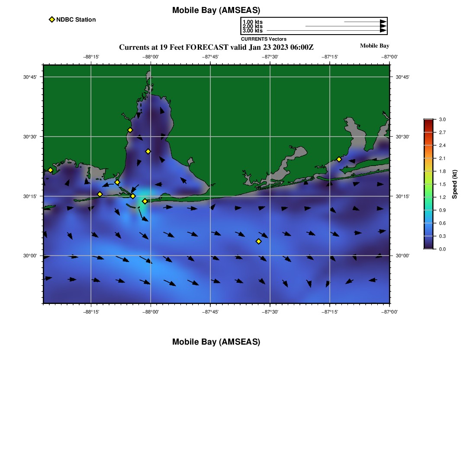Click the station diamond just west of -88°15'

pyautogui.click(x=100, y=194)
